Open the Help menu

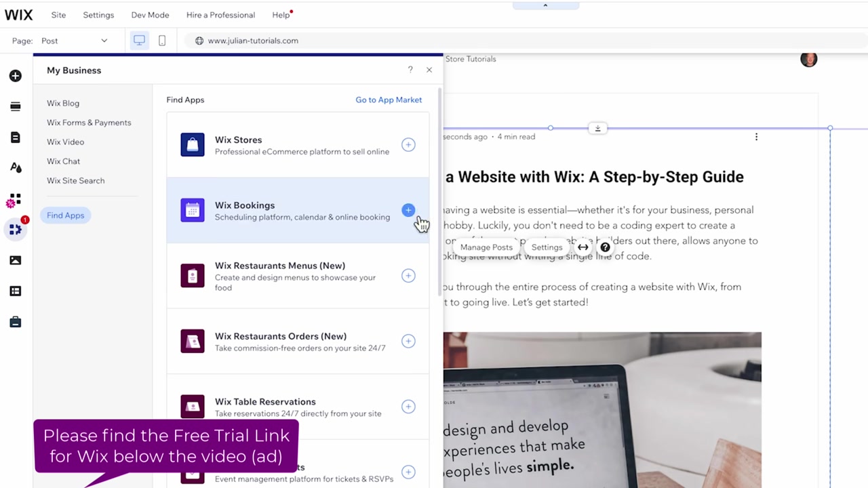click(x=281, y=15)
